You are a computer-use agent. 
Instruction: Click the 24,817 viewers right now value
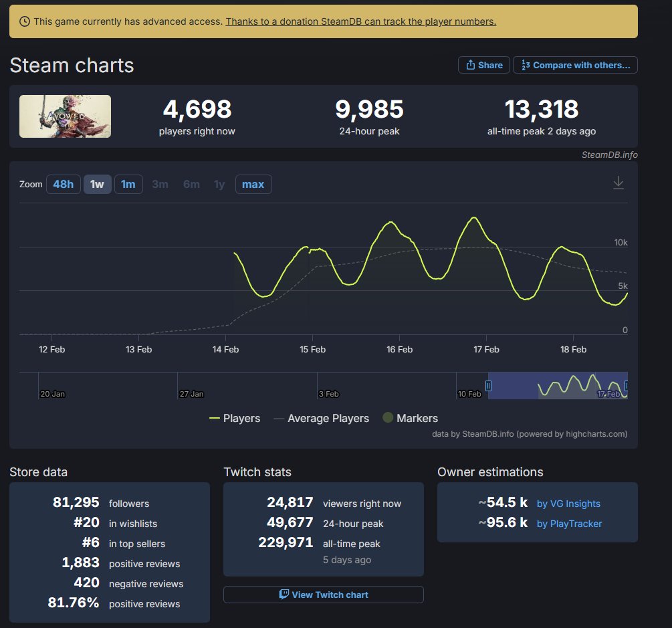(290, 502)
